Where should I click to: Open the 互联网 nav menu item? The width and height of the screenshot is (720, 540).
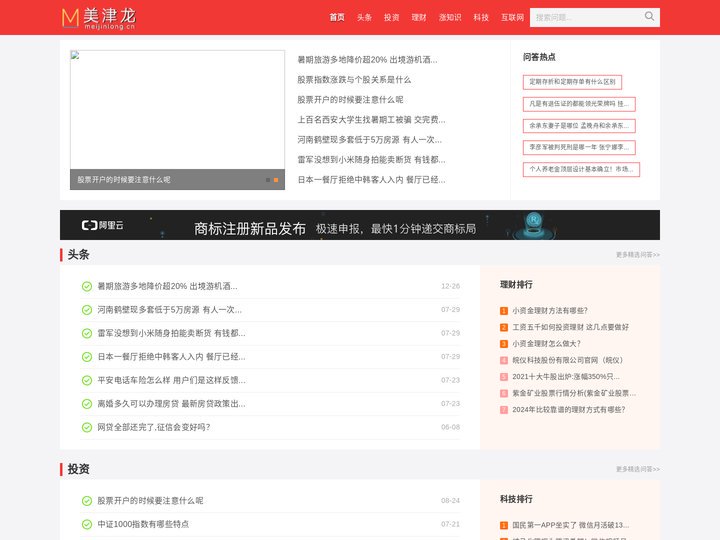pos(512,17)
